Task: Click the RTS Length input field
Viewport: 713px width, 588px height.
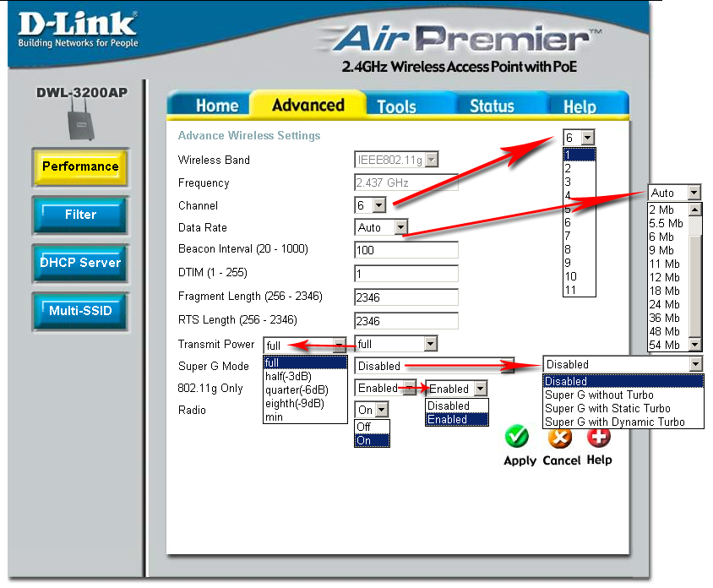Action: 406,320
